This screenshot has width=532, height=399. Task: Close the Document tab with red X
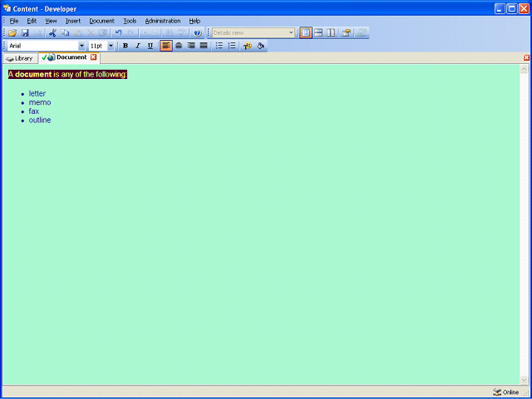click(x=94, y=57)
